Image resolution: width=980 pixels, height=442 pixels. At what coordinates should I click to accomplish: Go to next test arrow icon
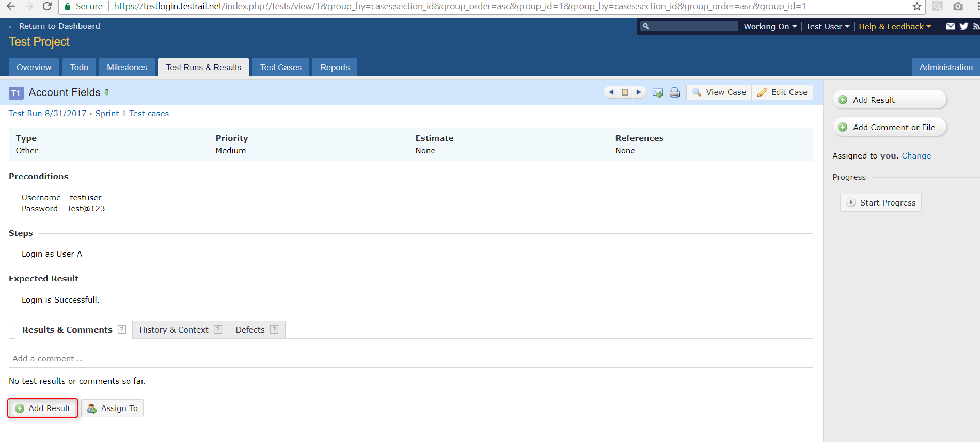point(639,92)
